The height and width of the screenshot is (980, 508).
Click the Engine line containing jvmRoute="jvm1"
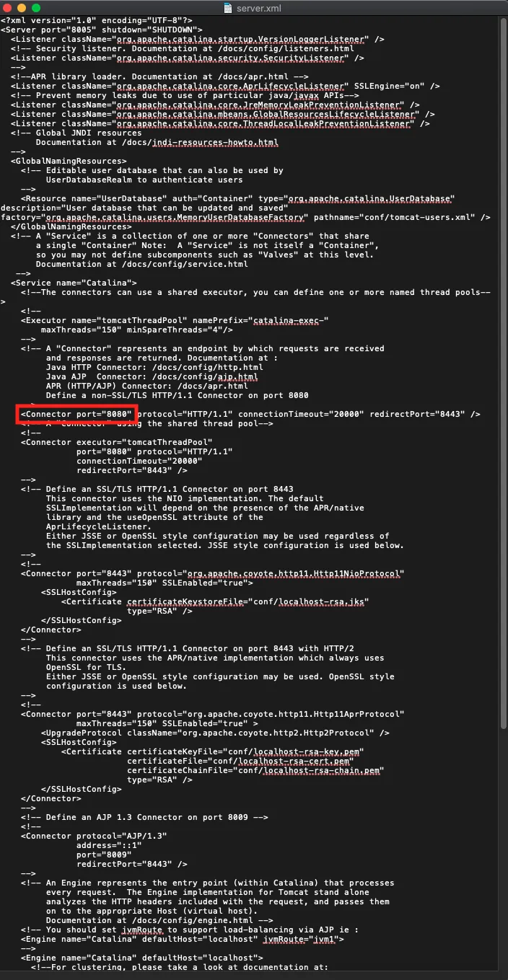coord(183,939)
